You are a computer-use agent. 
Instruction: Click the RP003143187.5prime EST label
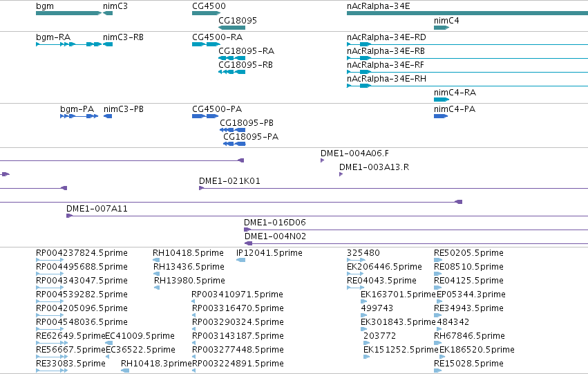(x=238, y=336)
